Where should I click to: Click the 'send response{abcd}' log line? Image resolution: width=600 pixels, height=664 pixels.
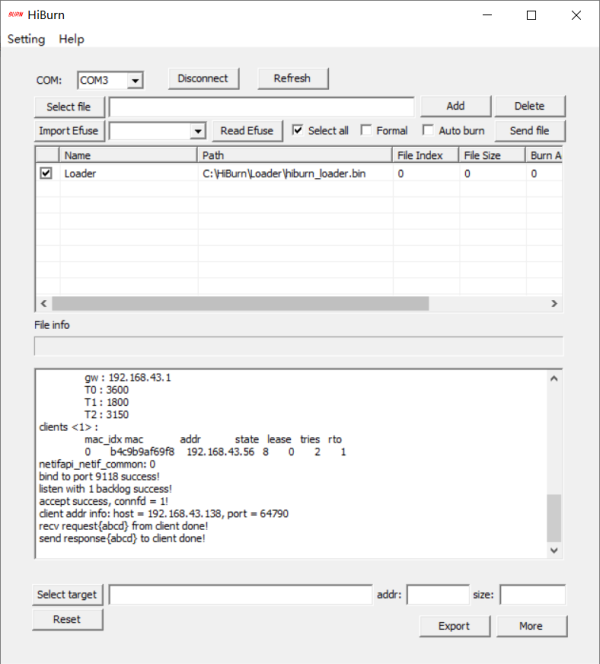coord(122,539)
